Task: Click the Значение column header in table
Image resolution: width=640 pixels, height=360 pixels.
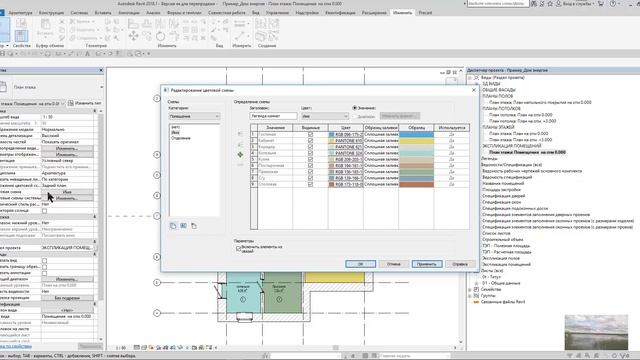Action: tap(275, 128)
